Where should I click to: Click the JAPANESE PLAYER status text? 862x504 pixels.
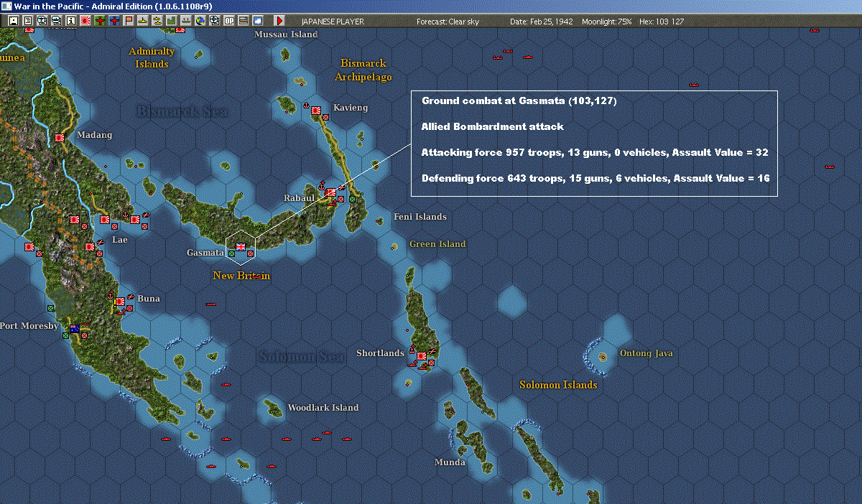(x=333, y=22)
